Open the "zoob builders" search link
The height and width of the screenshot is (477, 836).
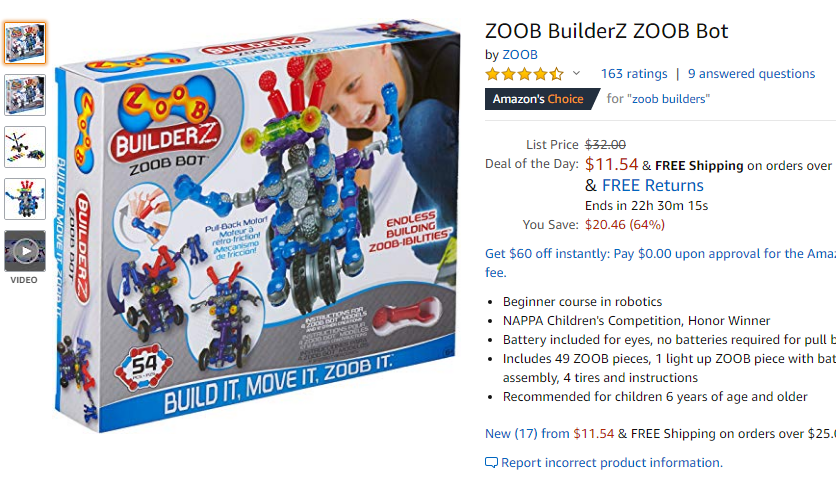tap(671, 99)
